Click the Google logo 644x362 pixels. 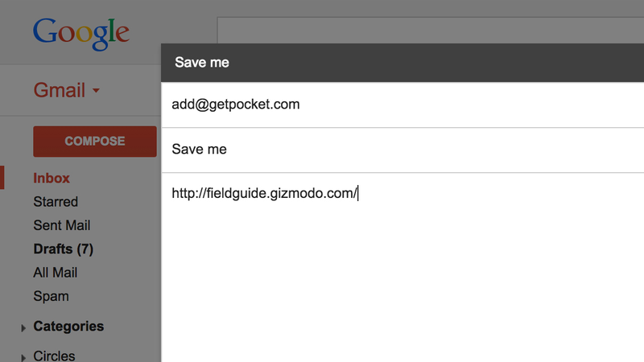click(81, 34)
